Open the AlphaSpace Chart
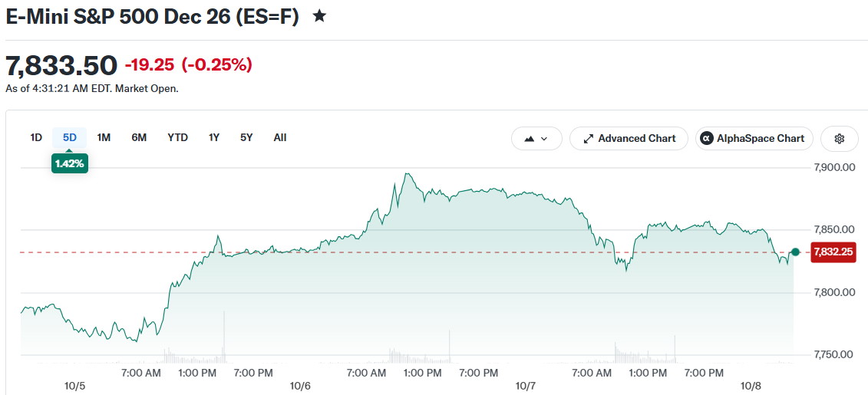The height and width of the screenshot is (395, 868). pyautogui.click(x=754, y=138)
